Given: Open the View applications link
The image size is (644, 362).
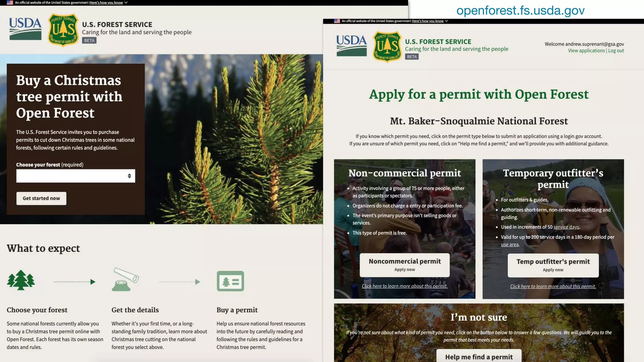Looking at the screenshot, I should point(586,51).
